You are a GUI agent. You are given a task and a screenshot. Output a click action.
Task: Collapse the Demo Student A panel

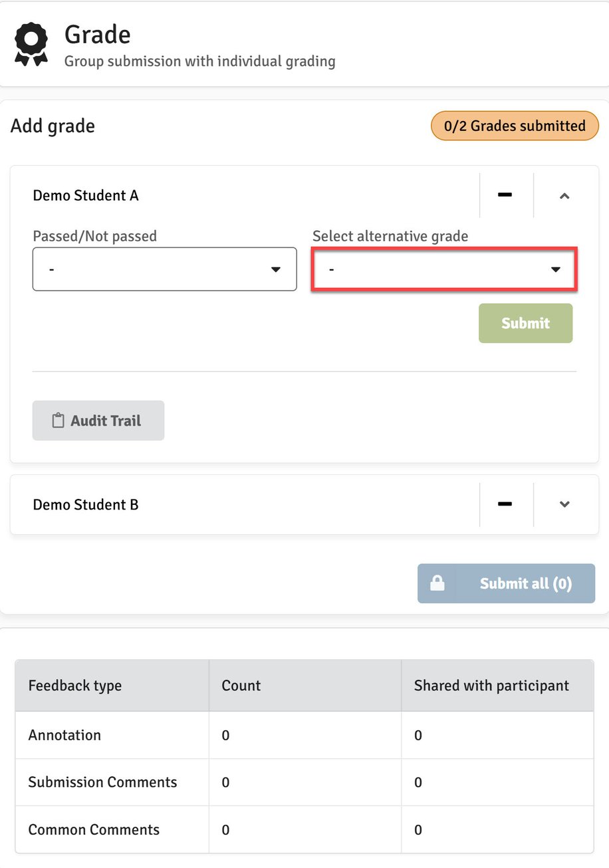click(564, 196)
